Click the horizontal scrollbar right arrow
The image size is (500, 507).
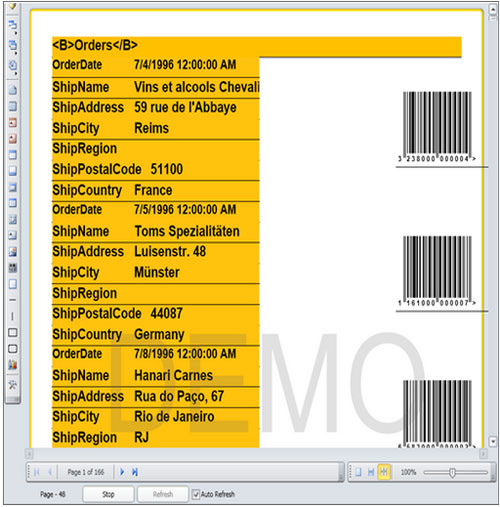click(x=483, y=454)
